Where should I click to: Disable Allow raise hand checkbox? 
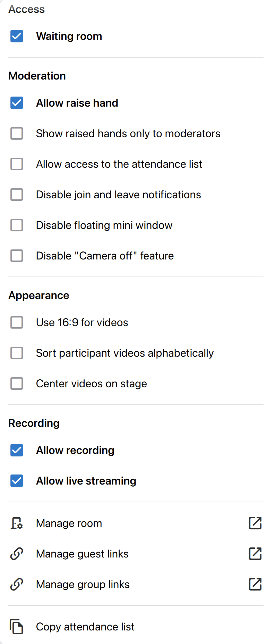[x=17, y=103]
